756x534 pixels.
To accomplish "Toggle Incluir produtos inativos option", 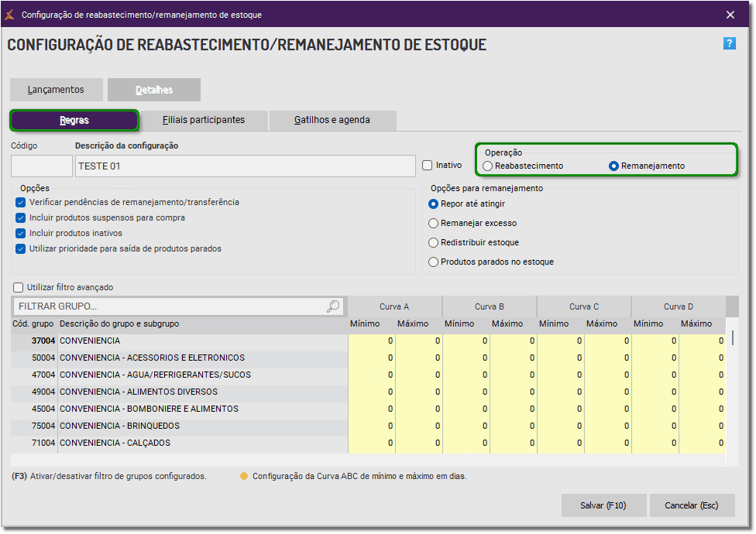I will click(20, 233).
